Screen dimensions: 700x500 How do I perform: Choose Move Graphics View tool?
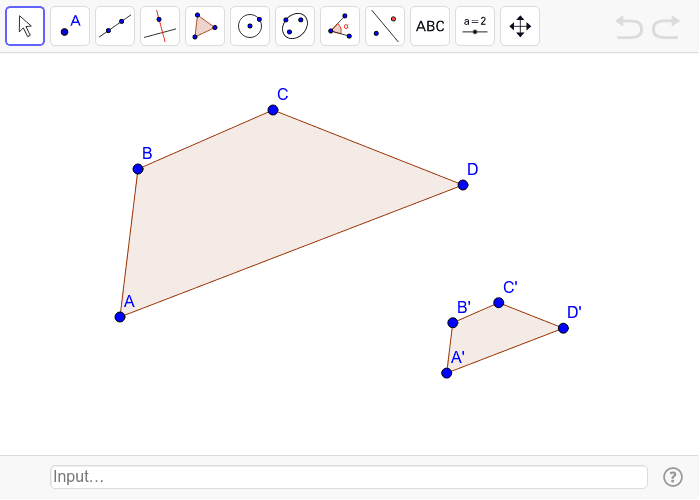coord(520,26)
